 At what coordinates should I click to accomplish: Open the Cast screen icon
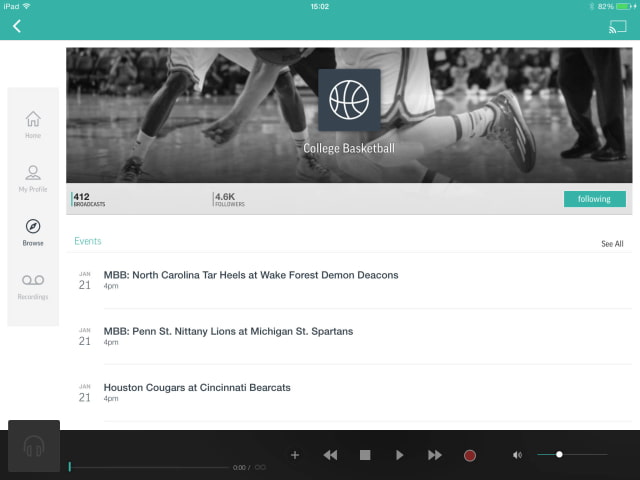[x=618, y=27]
